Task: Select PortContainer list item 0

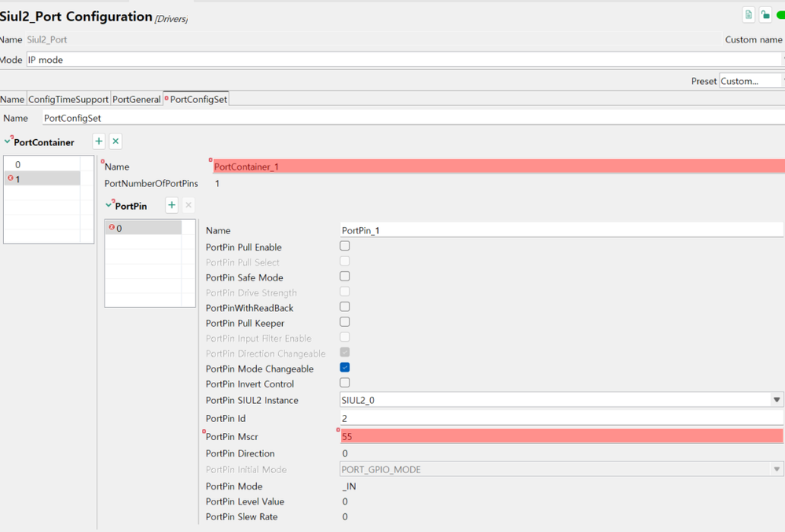Action: tap(42, 164)
